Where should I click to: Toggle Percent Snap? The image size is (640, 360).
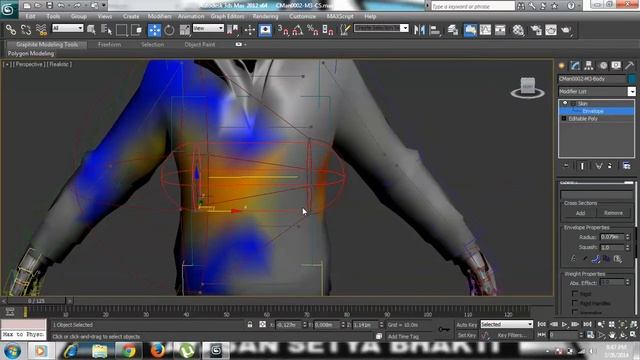click(x=313, y=30)
